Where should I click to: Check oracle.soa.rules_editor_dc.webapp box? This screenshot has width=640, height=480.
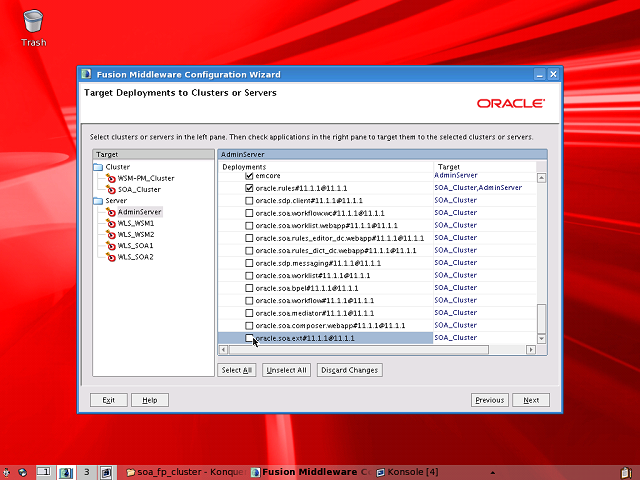249,238
